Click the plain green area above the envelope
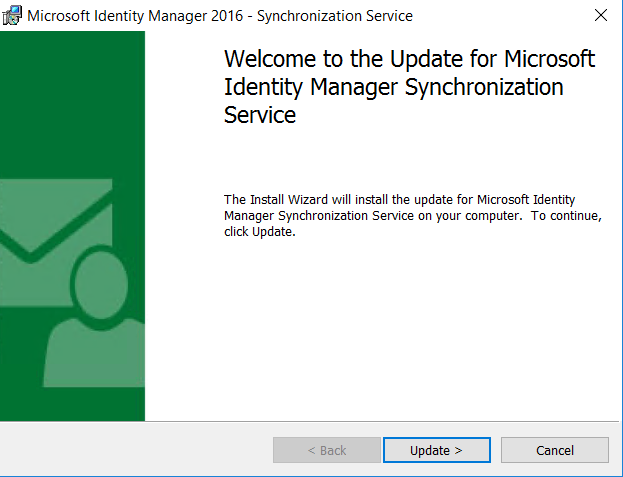The image size is (623, 477). (72, 100)
